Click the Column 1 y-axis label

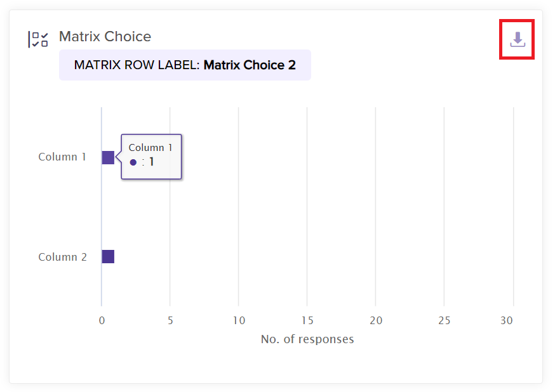click(x=62, y=157)
